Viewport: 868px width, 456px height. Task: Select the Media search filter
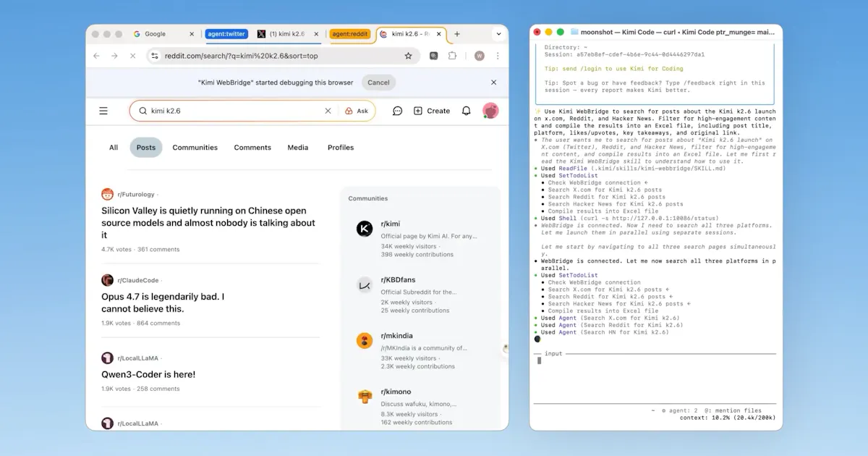298,148
